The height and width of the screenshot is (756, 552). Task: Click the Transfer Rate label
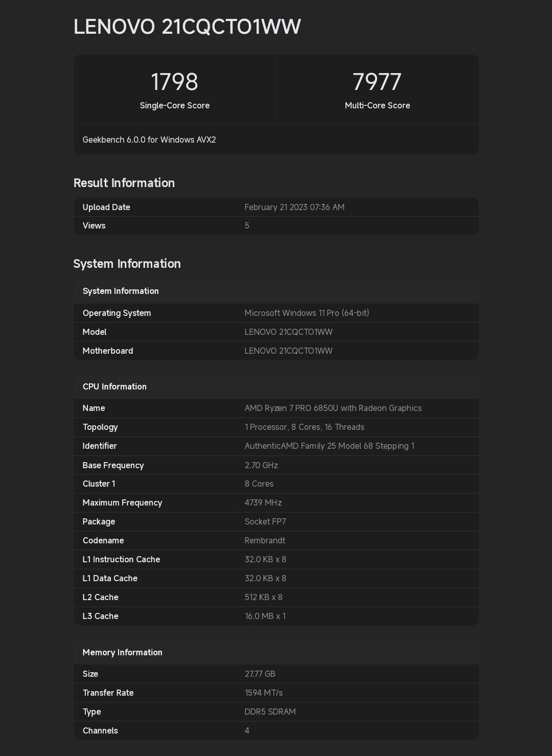(x=108, y=693)
